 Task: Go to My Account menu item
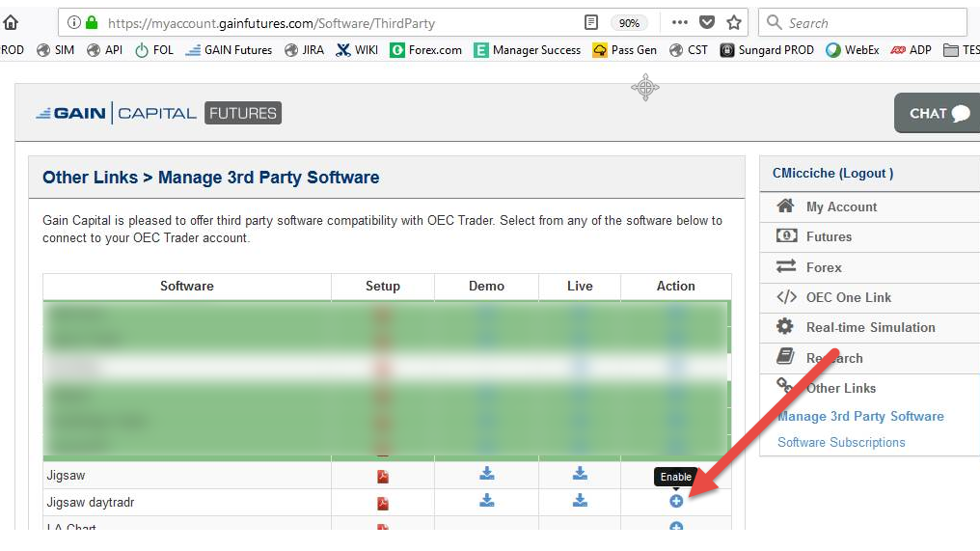click(841, 207)
